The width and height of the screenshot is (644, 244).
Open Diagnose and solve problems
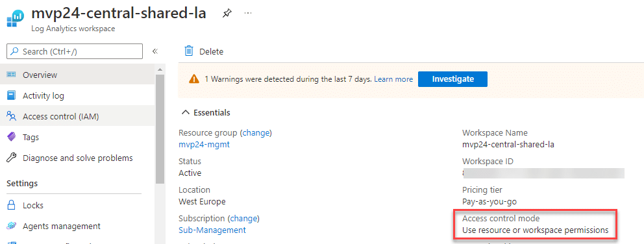tap(77, 158)
